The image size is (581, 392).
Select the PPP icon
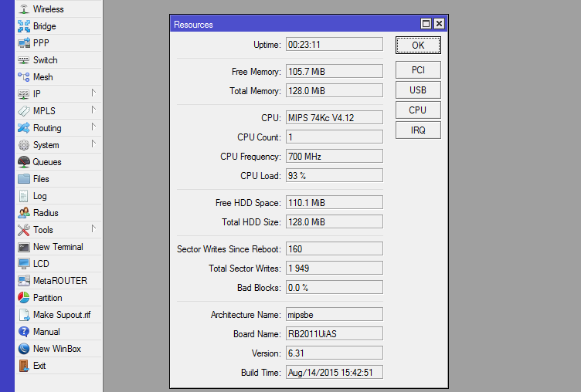click(24, 43)
